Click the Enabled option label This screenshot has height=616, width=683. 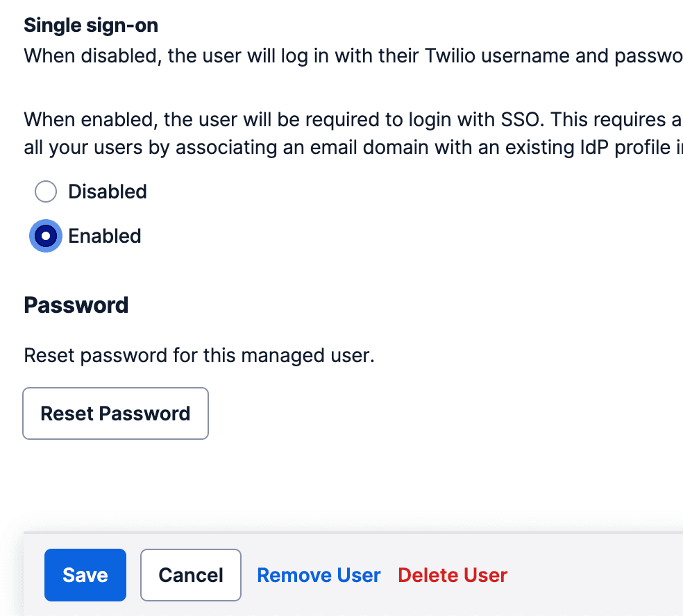[105, 236]
